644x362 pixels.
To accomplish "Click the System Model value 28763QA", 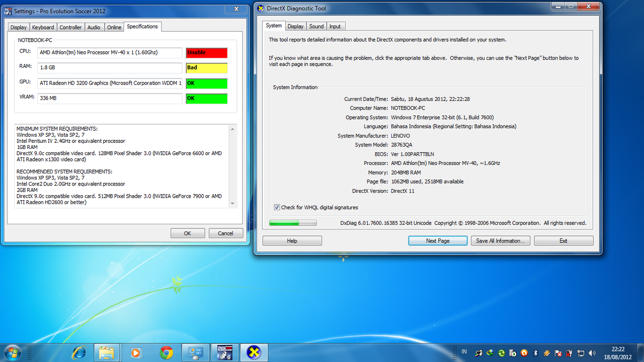I will (401, 145).
